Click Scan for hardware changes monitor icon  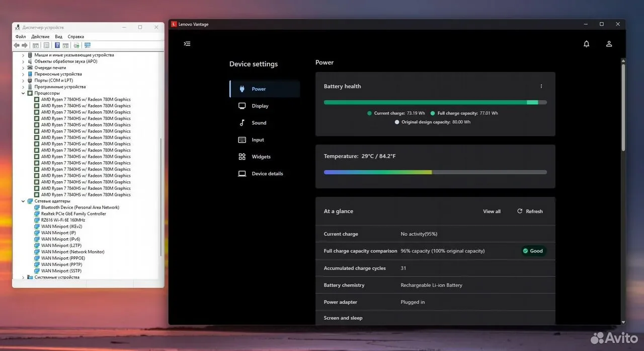[88, 45]
